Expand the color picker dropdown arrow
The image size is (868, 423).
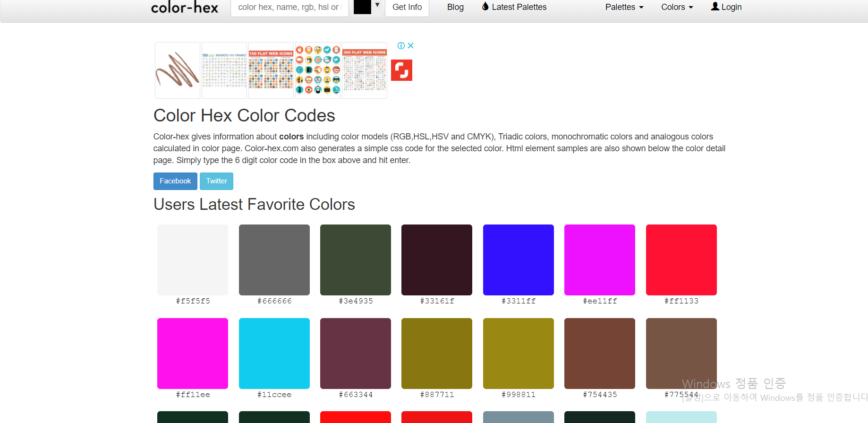tap(377, 5)
